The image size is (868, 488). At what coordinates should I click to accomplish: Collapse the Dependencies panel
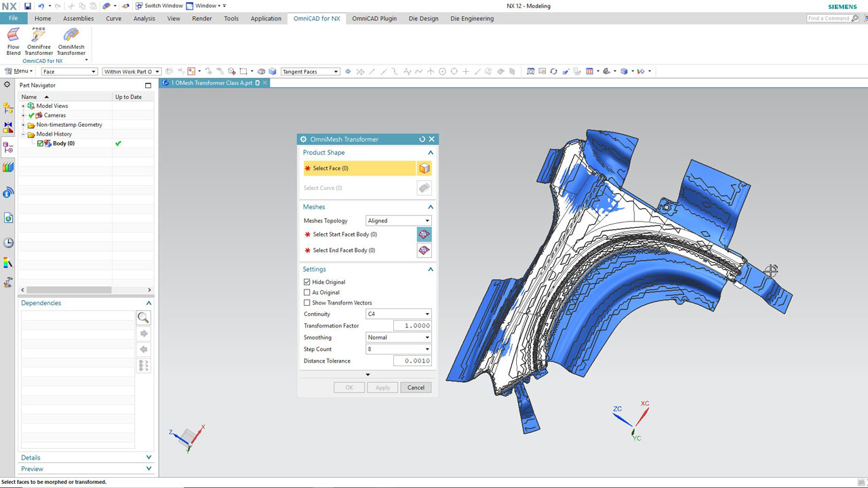click(x=149, y=303)
